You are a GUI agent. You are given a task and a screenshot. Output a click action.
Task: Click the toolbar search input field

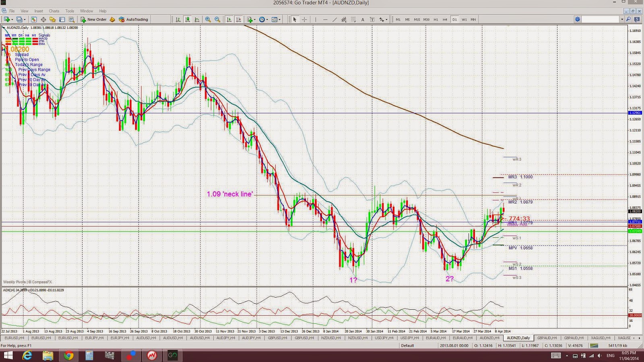[601, 19]
